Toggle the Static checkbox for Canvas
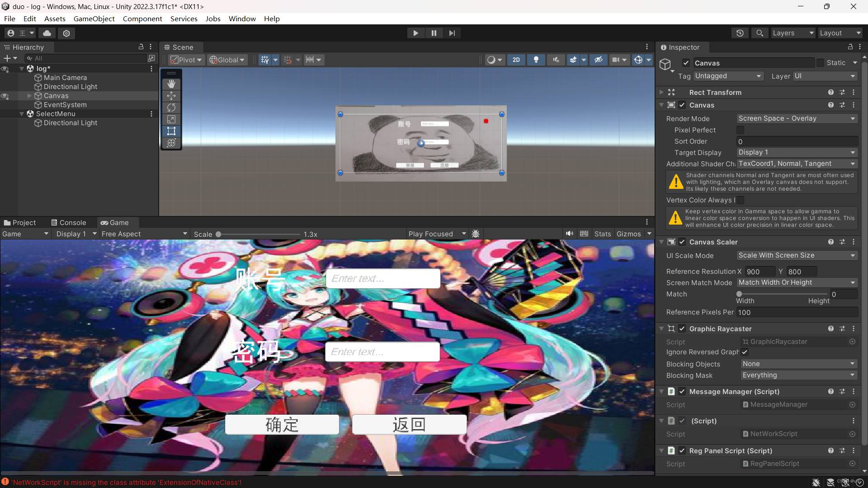868x488 pixels. pos(820,63)
